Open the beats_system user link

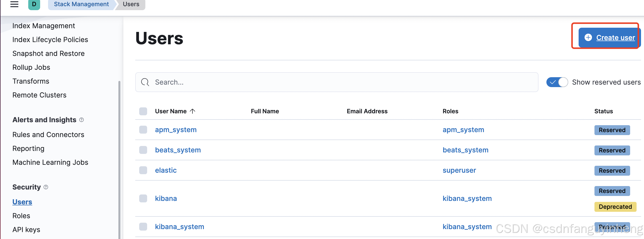(x=178, y=150)
